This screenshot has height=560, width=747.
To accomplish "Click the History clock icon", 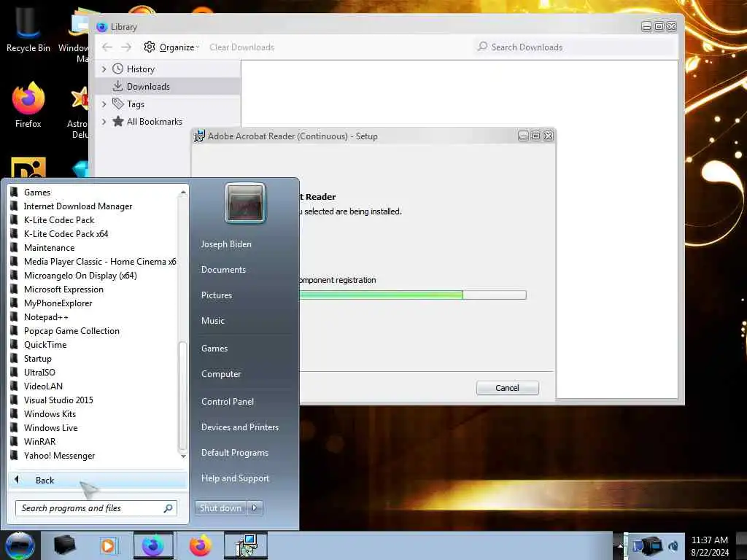I will [x=117, y=69].
